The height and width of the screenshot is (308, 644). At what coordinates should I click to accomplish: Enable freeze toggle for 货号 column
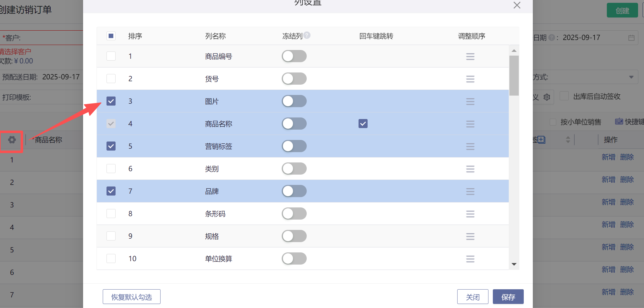[x=294, y=79]
